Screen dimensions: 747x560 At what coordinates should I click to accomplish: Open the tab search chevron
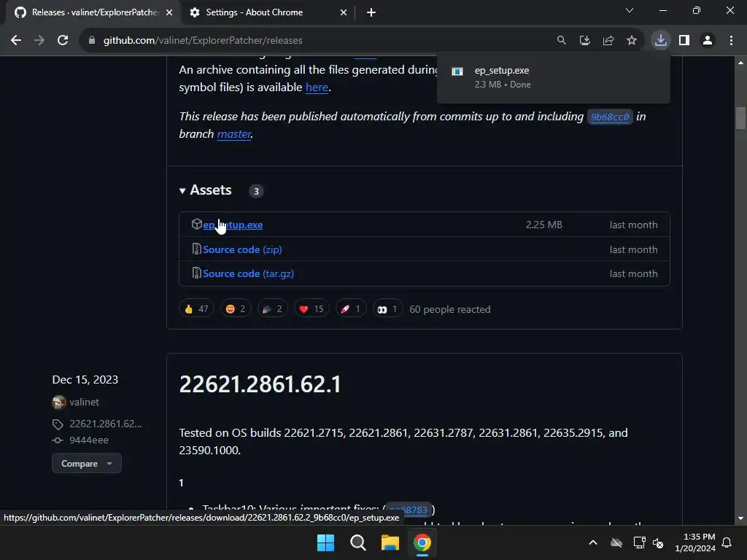click(x=630, y=10)
